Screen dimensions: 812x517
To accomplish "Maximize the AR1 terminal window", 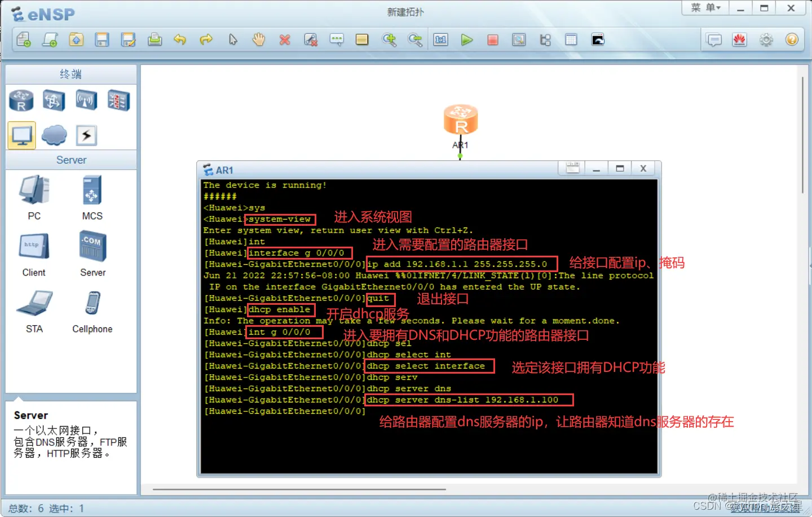I will click(620, 168).
